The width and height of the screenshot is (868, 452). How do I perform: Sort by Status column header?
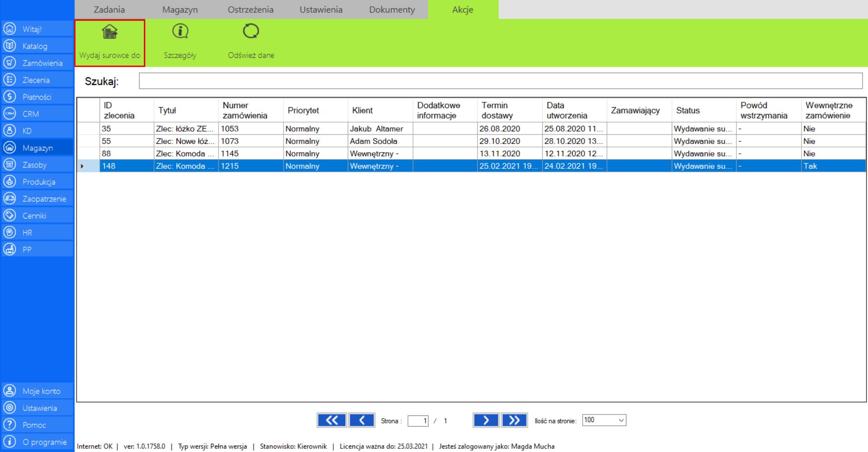coord(704,110)
